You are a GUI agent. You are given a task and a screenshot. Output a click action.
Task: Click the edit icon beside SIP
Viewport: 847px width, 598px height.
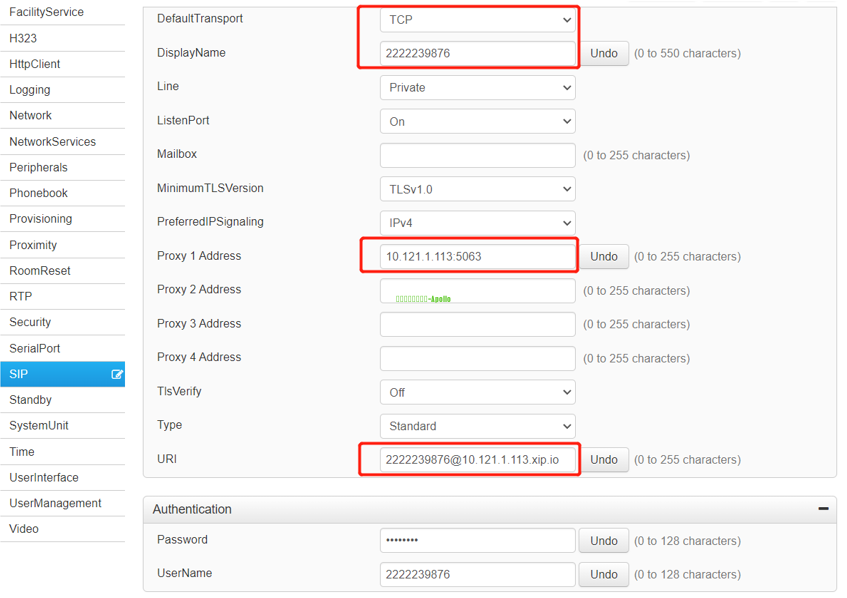point(117,374)
